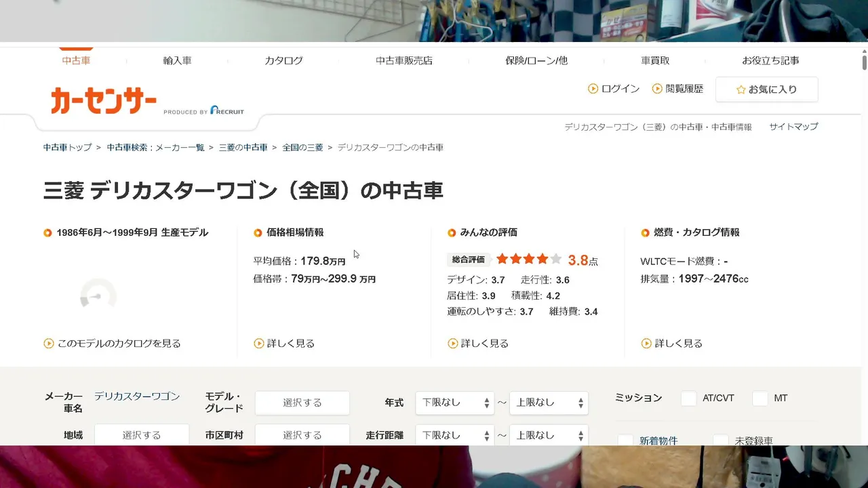Open 詳しく見る under みんなの評価

coord(485,344)
